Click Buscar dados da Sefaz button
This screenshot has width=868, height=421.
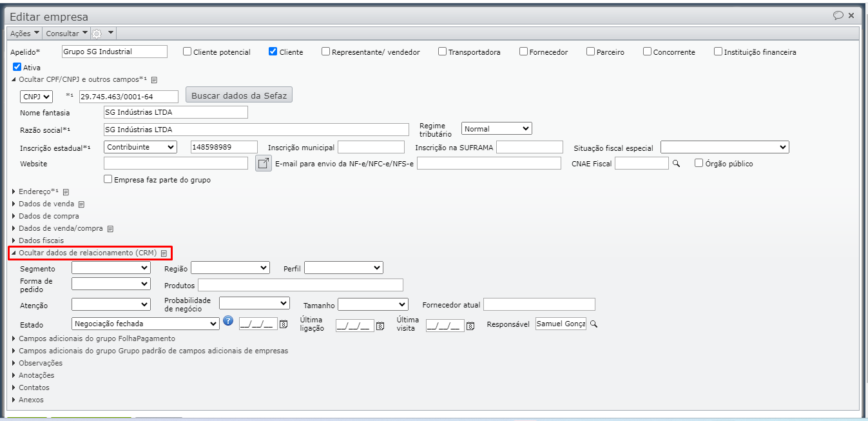coord(239,95)
